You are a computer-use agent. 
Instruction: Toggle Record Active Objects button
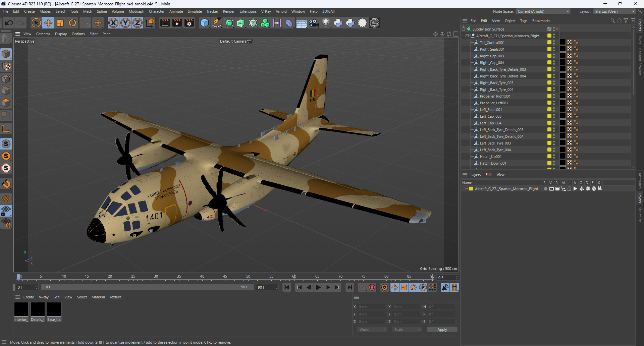(x=363, y=287)
